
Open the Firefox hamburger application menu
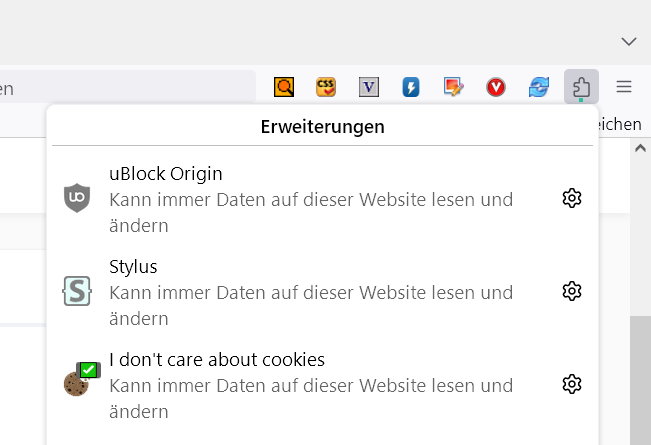624,87
